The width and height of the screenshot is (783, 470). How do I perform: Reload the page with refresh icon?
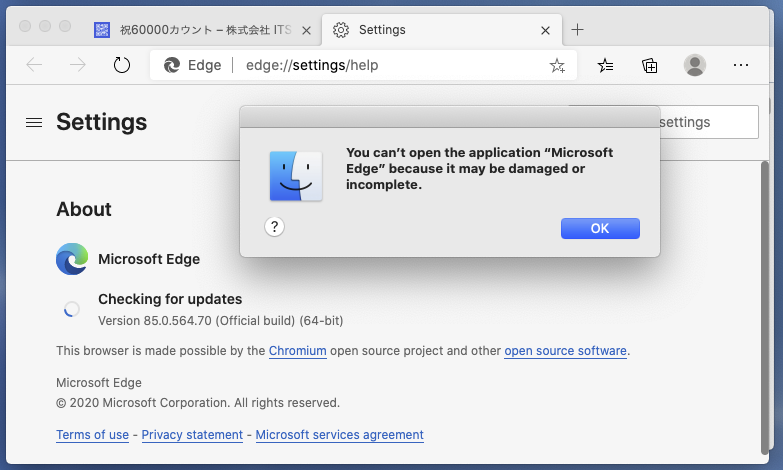click(122, 65)
